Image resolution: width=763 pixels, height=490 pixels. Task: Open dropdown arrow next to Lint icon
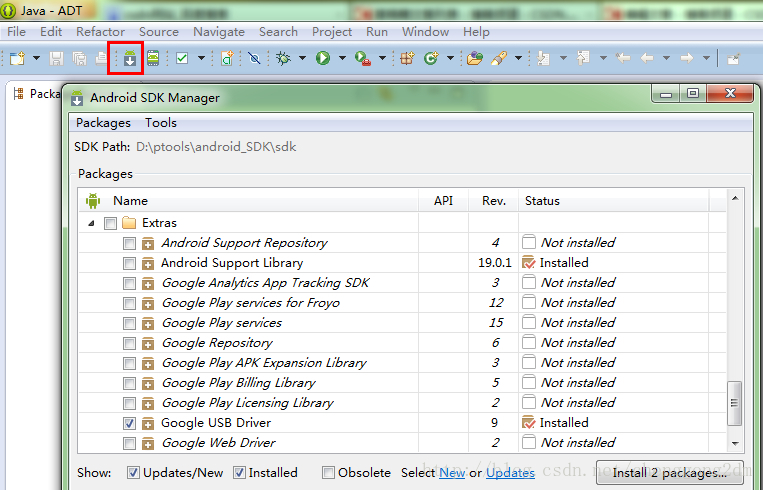(x=201, y=58)
